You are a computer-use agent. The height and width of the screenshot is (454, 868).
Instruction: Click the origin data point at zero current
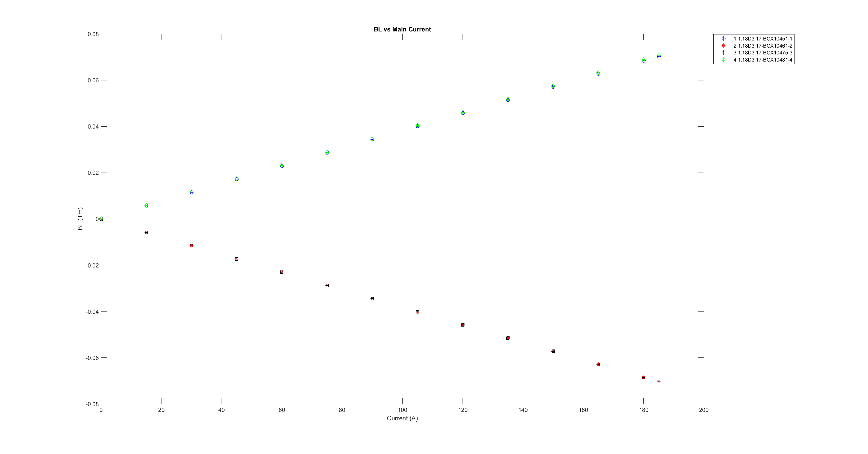(101, 219)
